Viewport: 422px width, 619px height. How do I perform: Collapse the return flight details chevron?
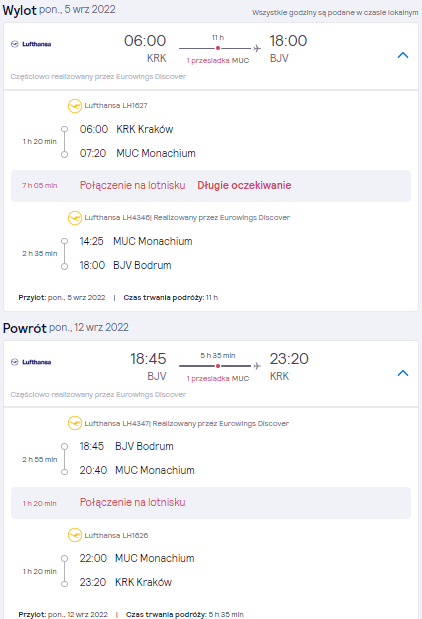[403, 373]
